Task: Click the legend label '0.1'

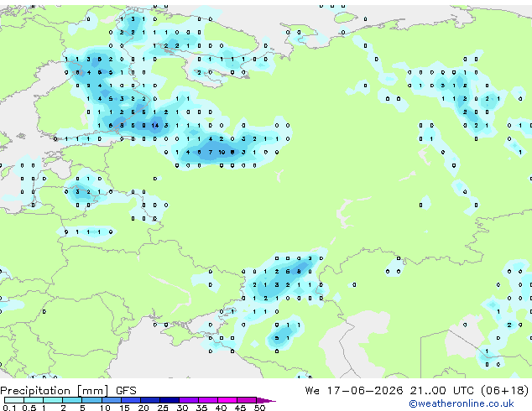Action: (9, 408)
